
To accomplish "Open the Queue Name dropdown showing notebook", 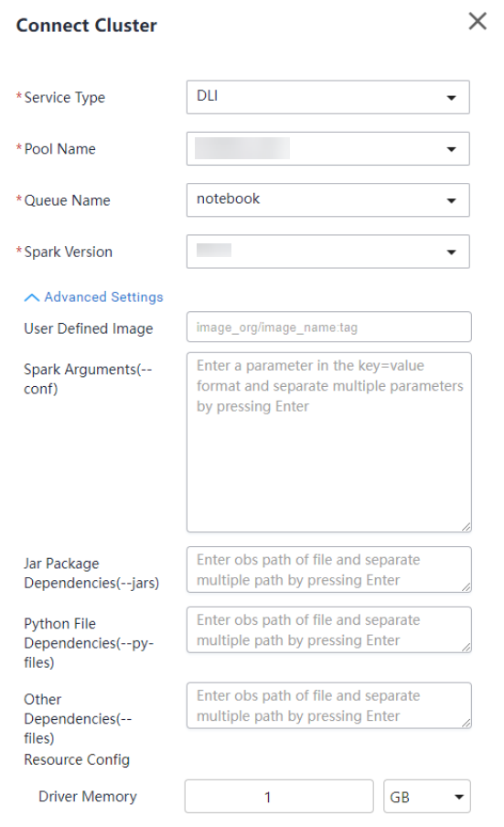I will pos(327,200).
